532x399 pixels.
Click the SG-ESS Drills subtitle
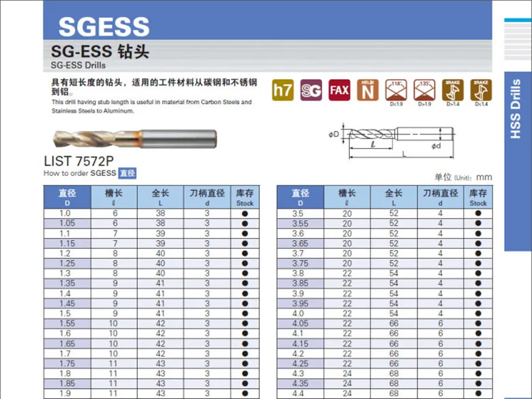pyautogui.click(x=78, y=65)
